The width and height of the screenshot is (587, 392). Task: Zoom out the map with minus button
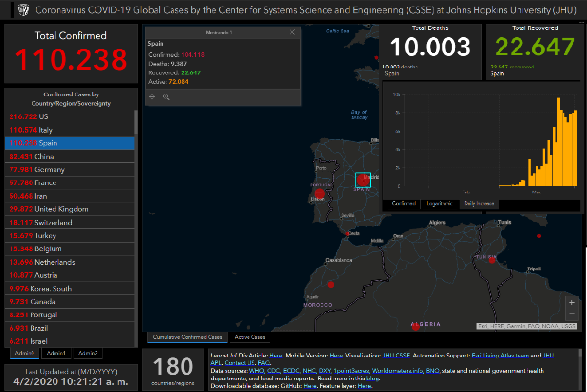pos(572,314)
